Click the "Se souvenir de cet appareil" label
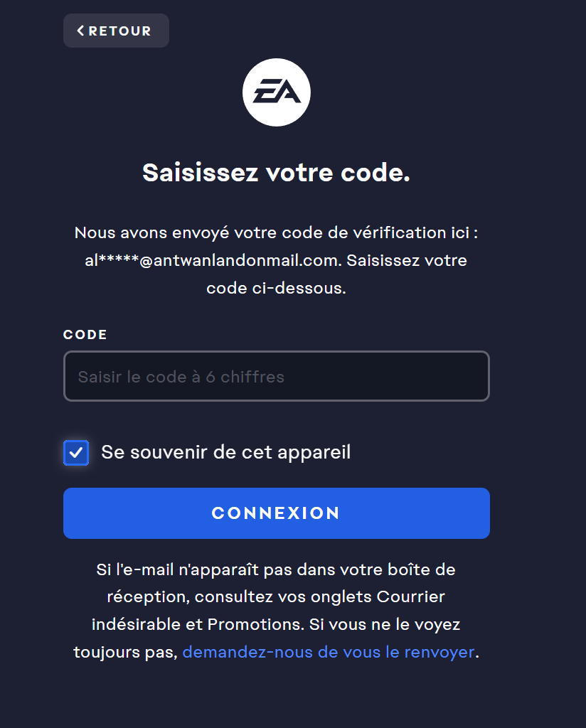This screenshot has height=728, width=586. point(225,452)
